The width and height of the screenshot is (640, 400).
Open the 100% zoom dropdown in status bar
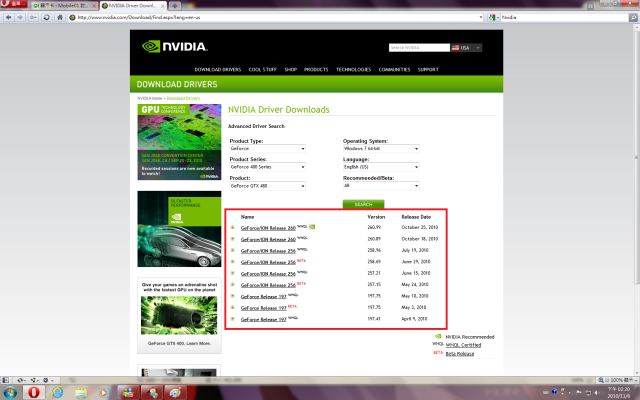(x=636, y=380)
